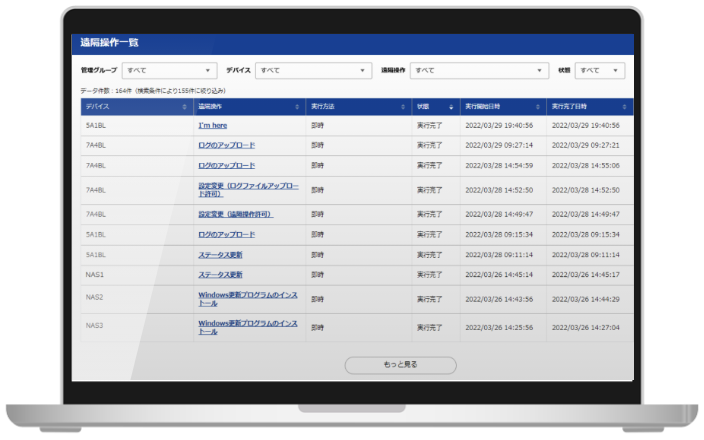This screenshot has height=440, width=704.
Task: Sort by 実行完了日時 using its sort icon
Action: (x=625, y=106)
